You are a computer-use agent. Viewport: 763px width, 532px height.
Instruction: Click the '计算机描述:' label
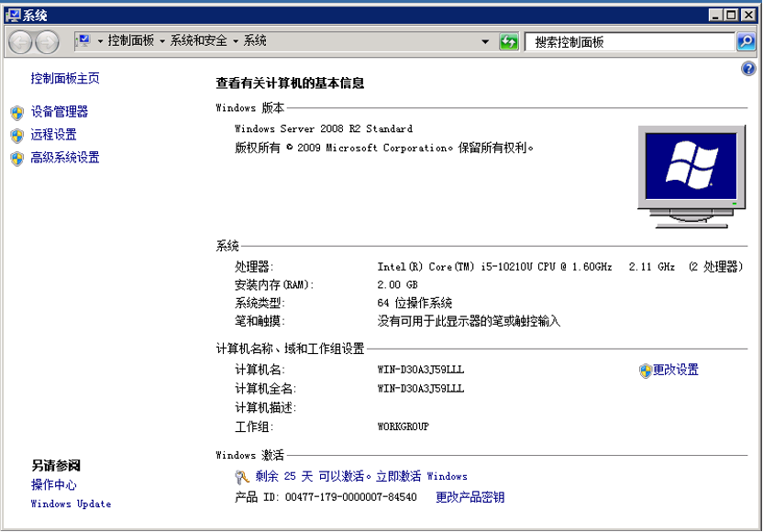pos(266,408)
